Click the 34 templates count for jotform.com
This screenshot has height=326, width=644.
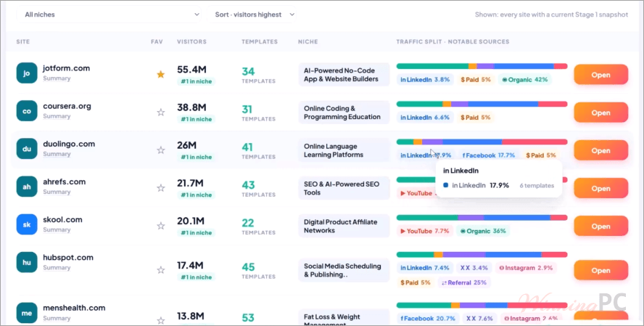[x=248, y=72]
